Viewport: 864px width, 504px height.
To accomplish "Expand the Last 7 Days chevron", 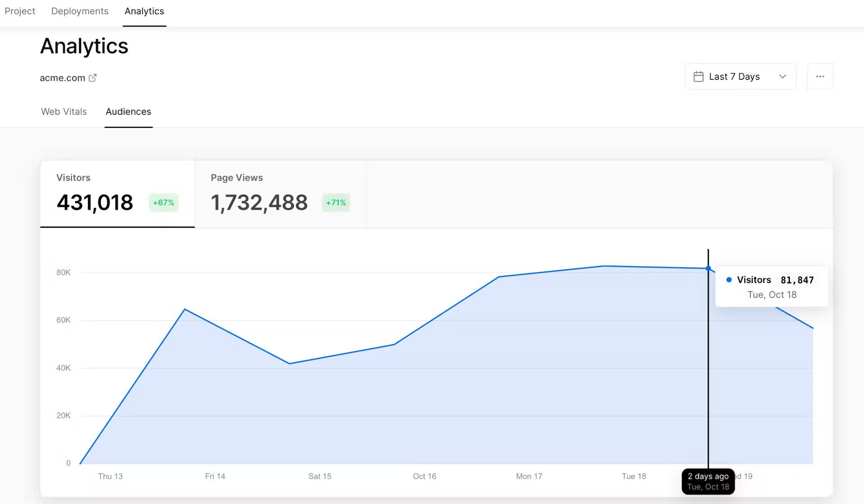I will coord(783,76).
